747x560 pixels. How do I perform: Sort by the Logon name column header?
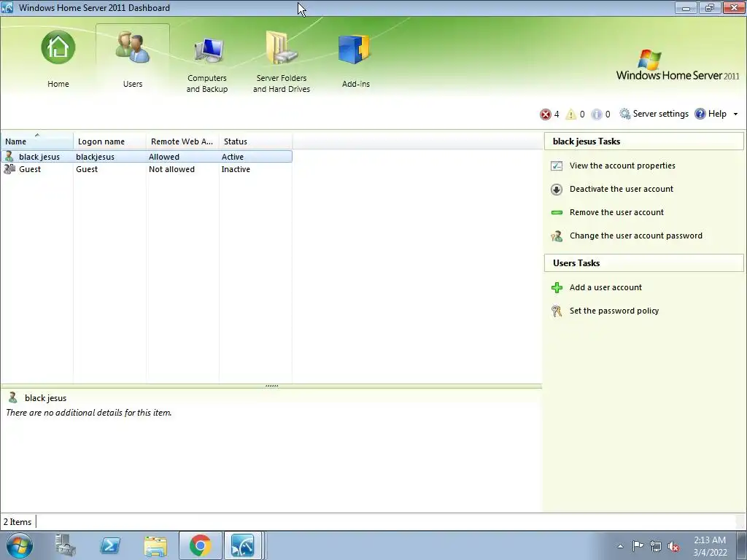point(110,141)
